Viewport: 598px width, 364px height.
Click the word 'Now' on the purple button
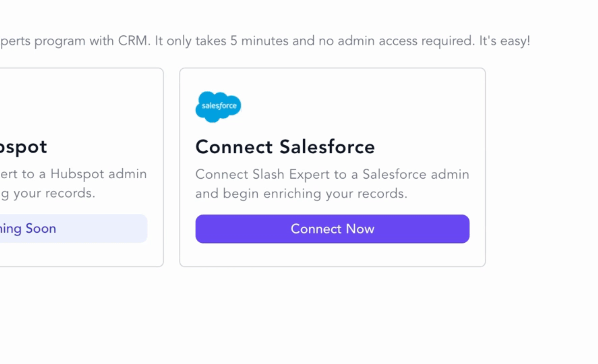point(360,229)
